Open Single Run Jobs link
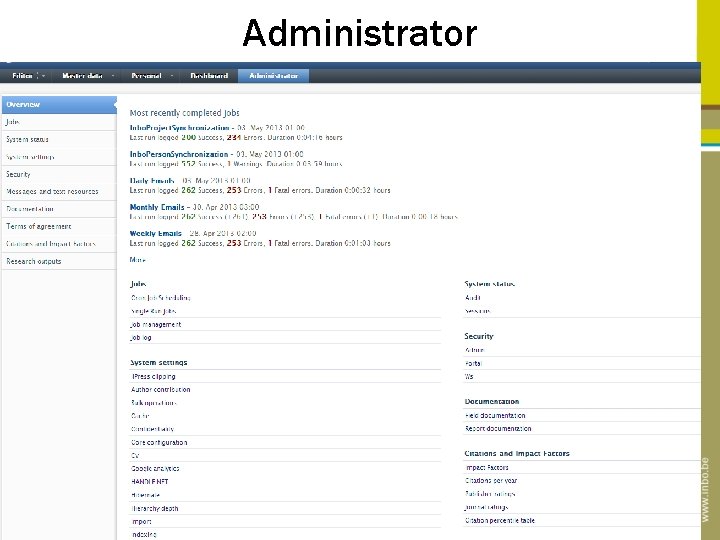The width and height of the screenshot is (720, 540). (x=153, y=311)
